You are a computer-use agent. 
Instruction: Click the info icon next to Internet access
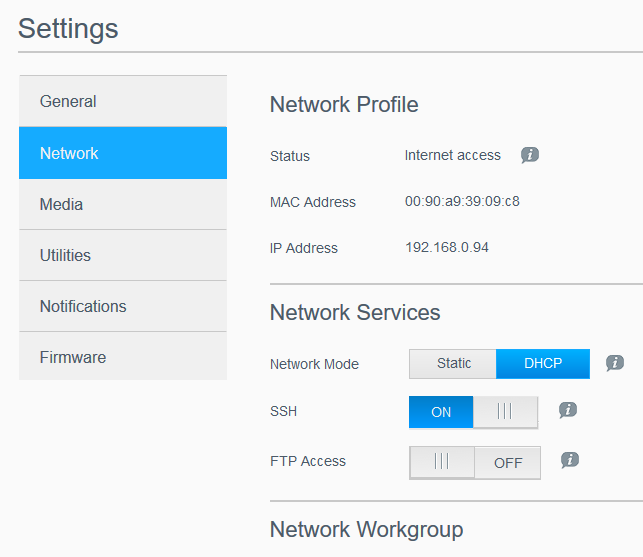tap(530, 155)
